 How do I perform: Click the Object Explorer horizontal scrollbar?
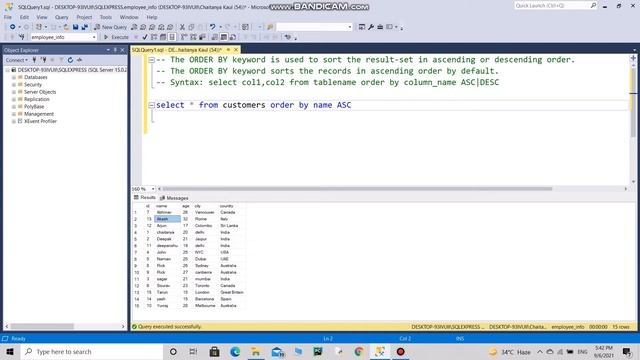42,327
